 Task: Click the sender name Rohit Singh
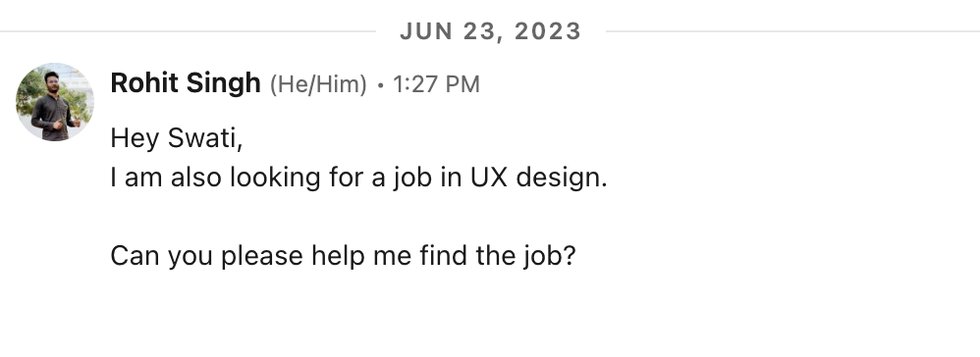tap(186, 83)
